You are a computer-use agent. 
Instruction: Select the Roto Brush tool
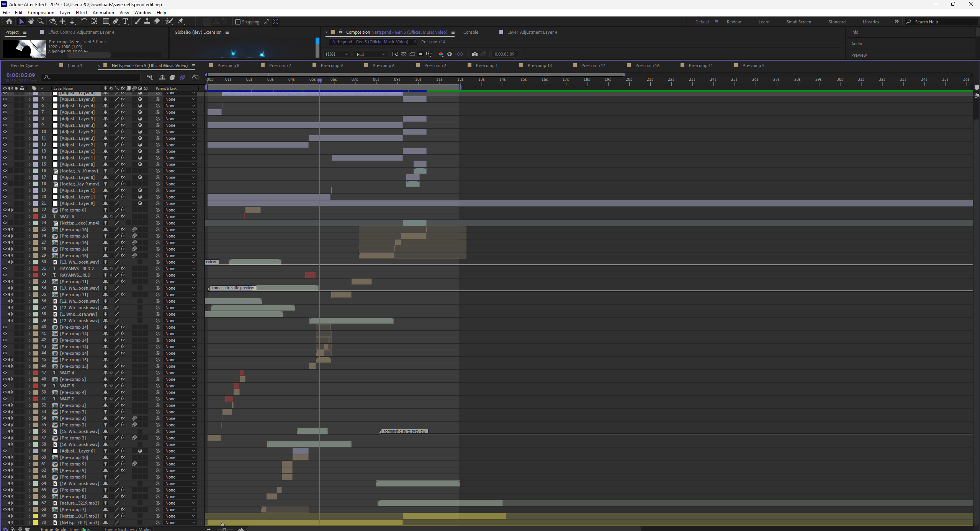pos(169,21)
